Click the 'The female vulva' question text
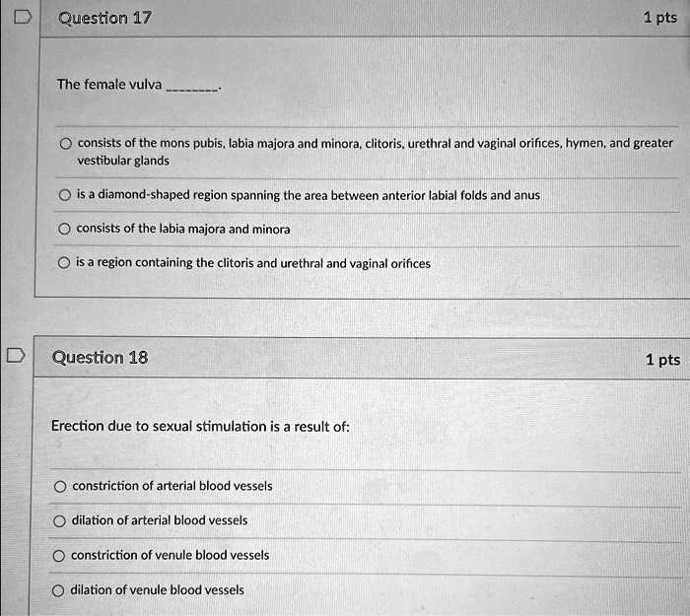 click(x=109, y=84)
